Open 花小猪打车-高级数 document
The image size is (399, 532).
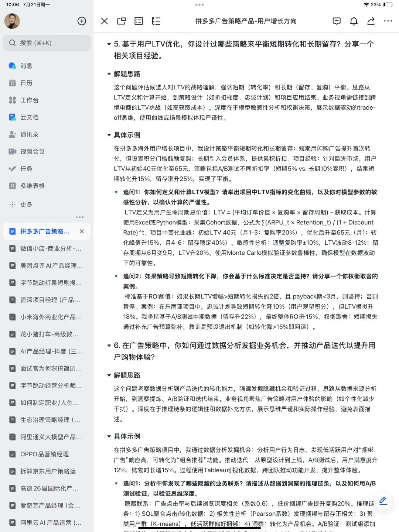pos(47,334)
